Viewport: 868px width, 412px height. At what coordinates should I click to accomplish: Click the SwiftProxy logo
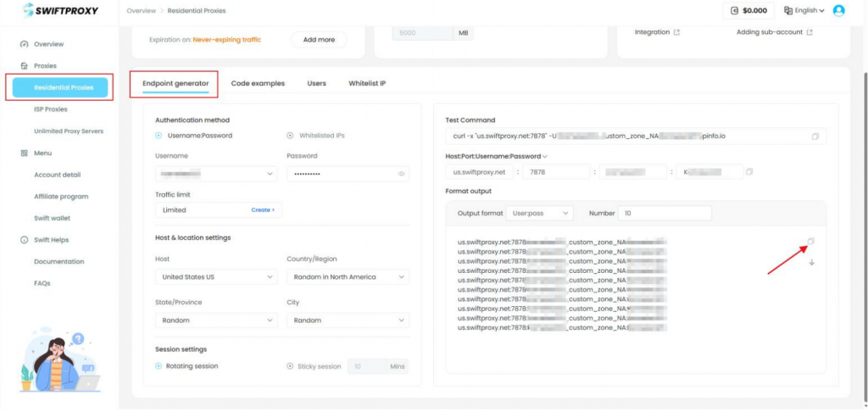(55, 11)
